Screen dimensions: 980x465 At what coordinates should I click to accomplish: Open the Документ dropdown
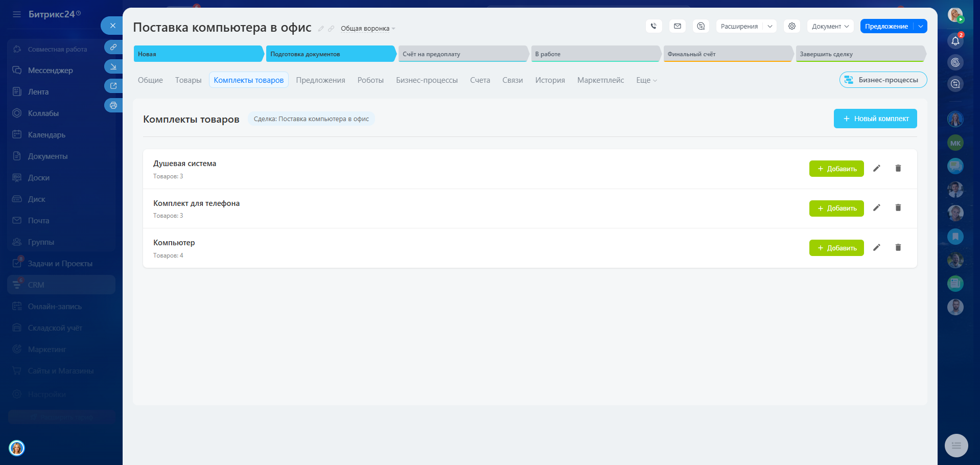[x=830, y=26]
